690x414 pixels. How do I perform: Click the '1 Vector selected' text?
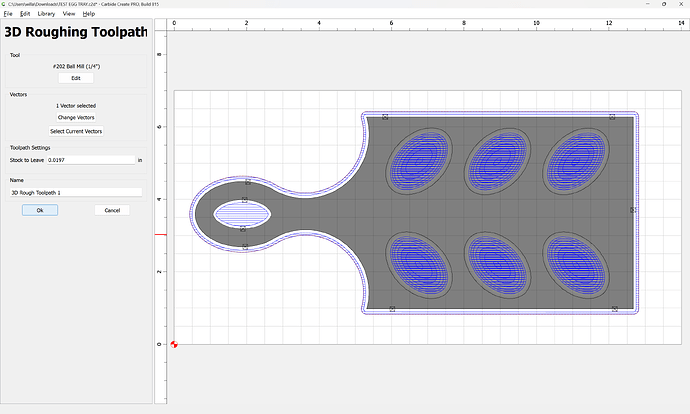point(76,106)
